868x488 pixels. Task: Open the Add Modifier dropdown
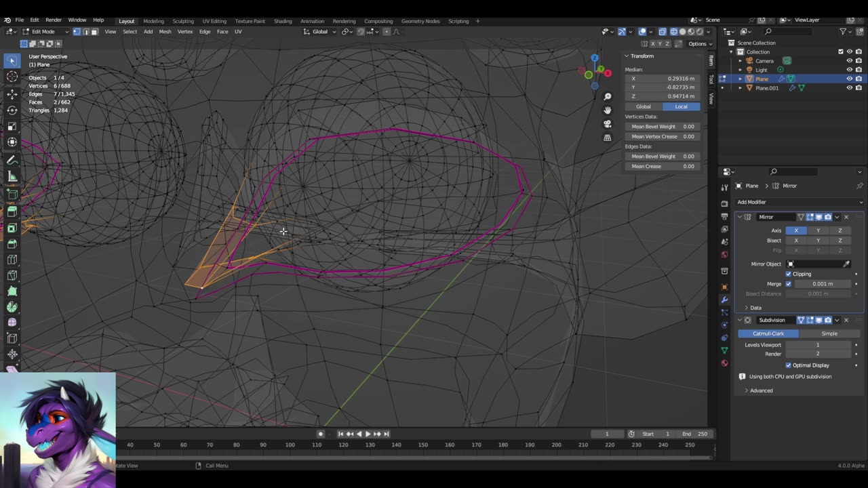click(x=799, y=202)
